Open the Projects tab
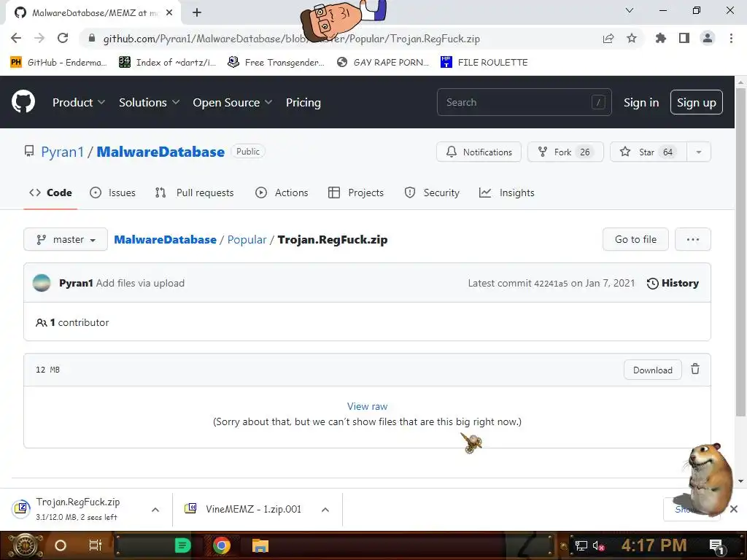The width and height of the screenshot is (747, 560). (x=356, y=192)
